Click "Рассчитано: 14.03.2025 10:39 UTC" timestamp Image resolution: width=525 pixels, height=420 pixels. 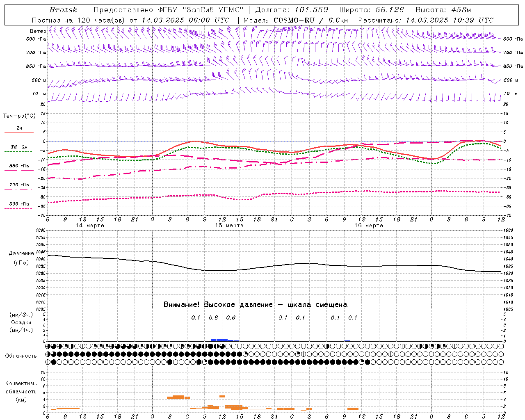pos(426,20)
